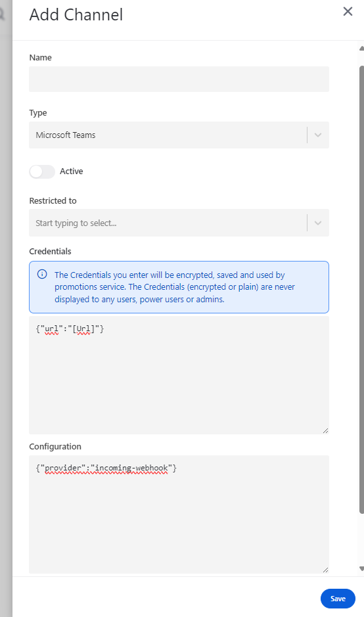Click the scrollbar up arrow

pyautogui.click(x=361, y=49)
